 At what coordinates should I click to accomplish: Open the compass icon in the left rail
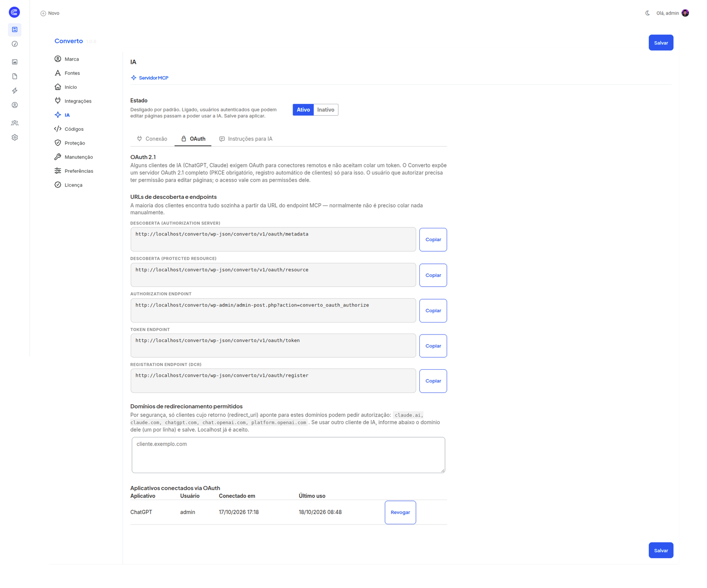[15, 44]
